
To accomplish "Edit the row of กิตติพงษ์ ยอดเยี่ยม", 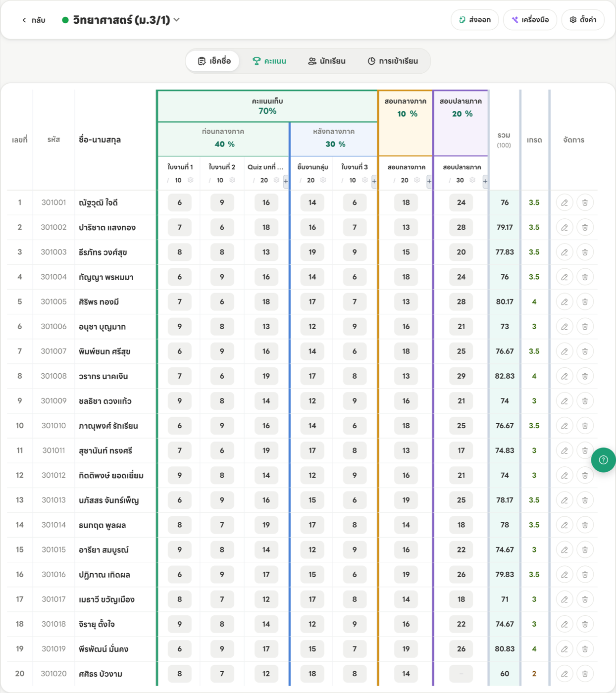I will coord(565,475).
